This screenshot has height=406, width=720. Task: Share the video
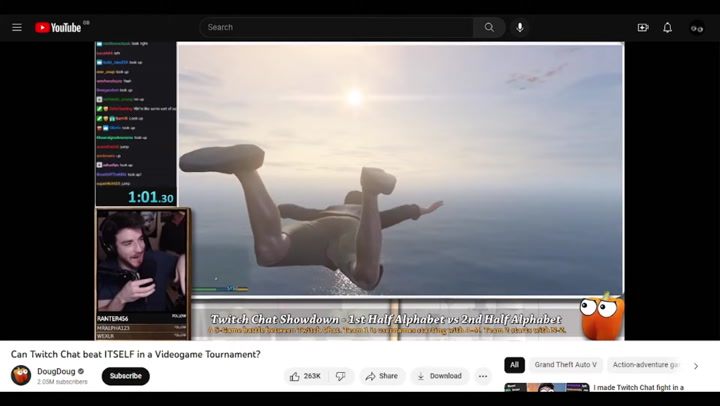coord(382,376)
